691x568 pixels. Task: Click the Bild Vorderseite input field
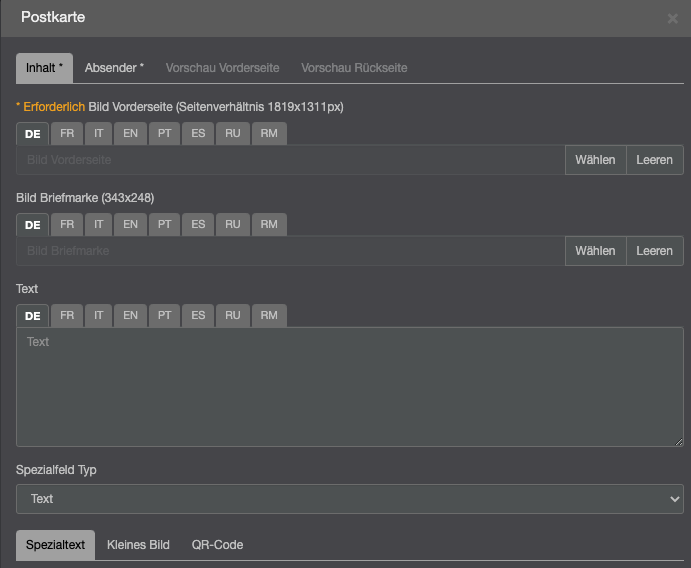(x=290, y=160)
